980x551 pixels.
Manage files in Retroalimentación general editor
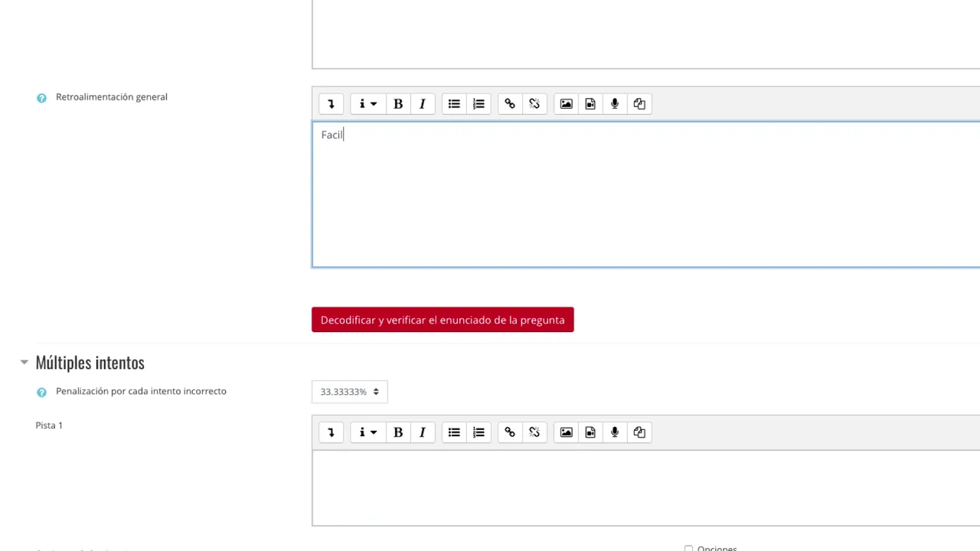point(639,104)
